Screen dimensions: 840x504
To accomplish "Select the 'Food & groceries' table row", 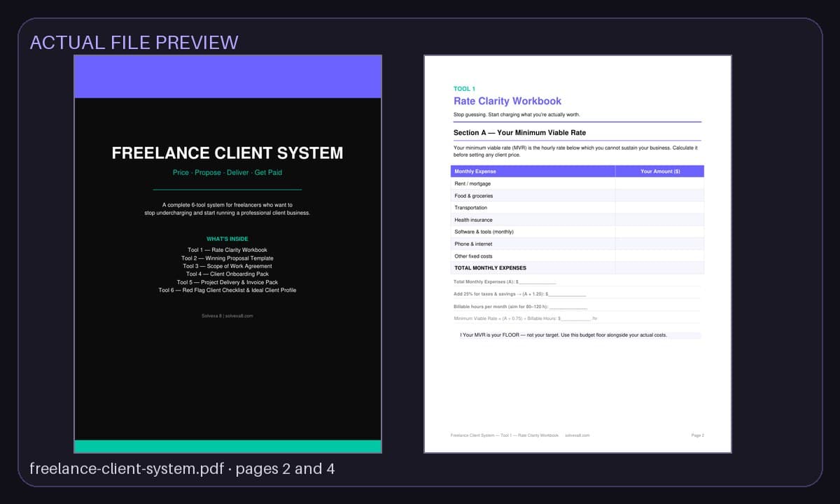I will tap(577, 195).
